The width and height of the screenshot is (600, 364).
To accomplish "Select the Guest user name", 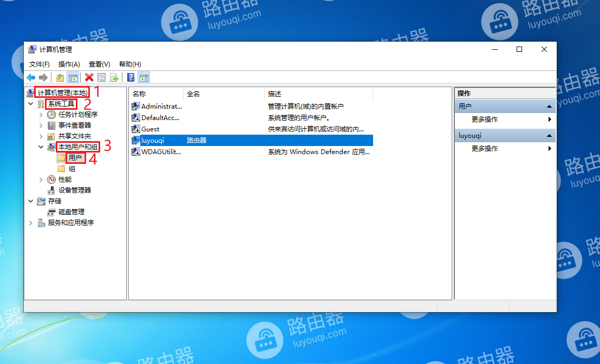I will tap(151, 129).
